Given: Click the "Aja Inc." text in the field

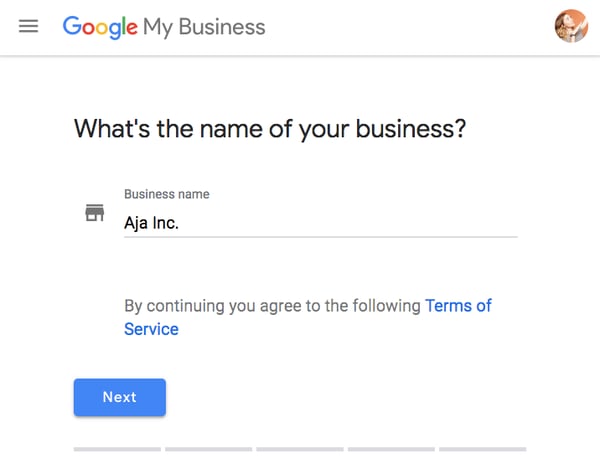Looking at the screenshot, I should click(x=151, y=223).
